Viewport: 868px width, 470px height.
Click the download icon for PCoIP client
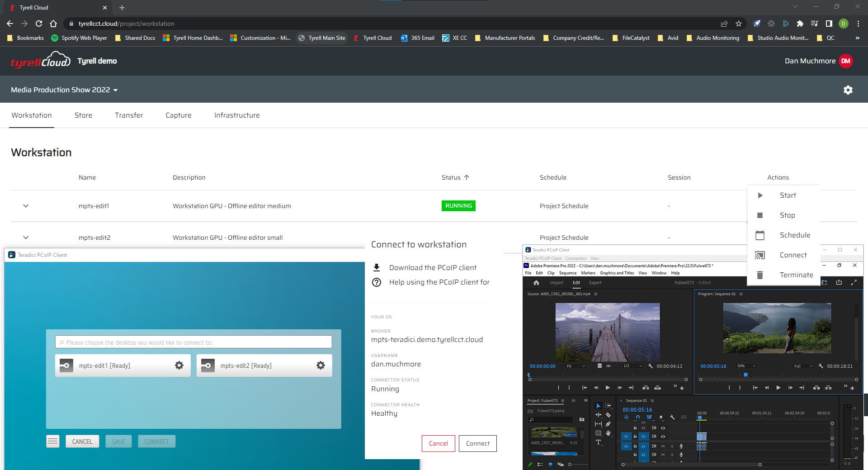[377, 267]
